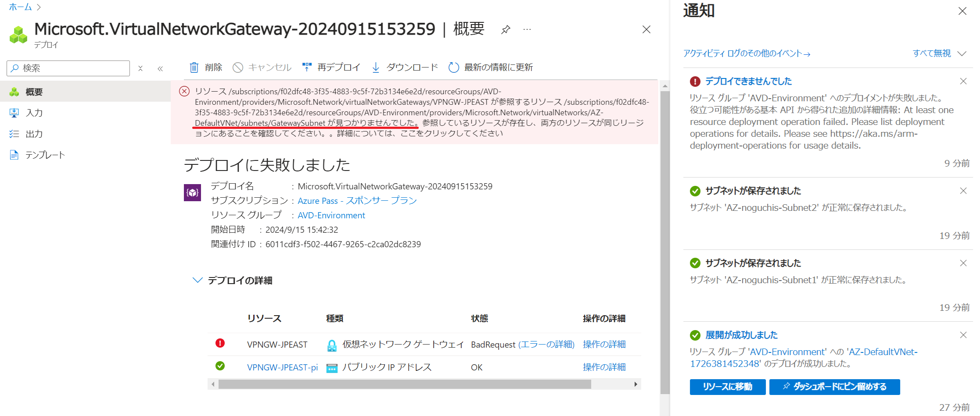Click the table scrollbar left arrow
The height and width of the screenshot is (416, 980).
click(x=213, y=384)
